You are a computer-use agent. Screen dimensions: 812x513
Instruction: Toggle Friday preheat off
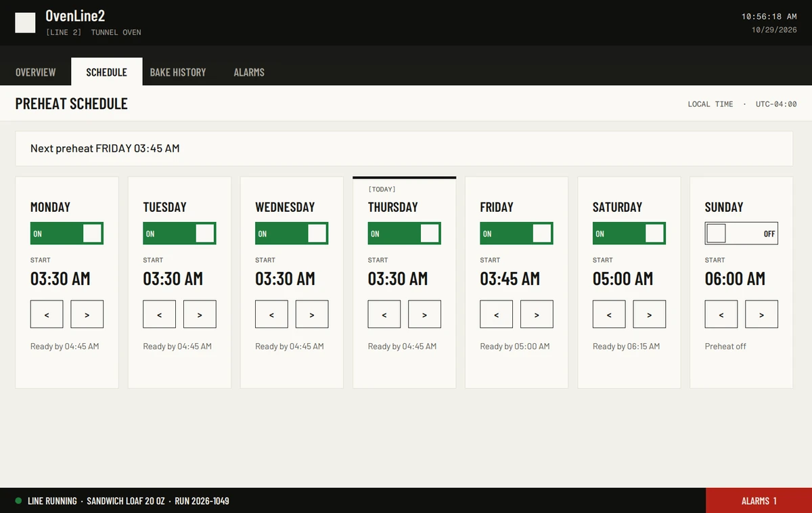click(x=517, y=233)
